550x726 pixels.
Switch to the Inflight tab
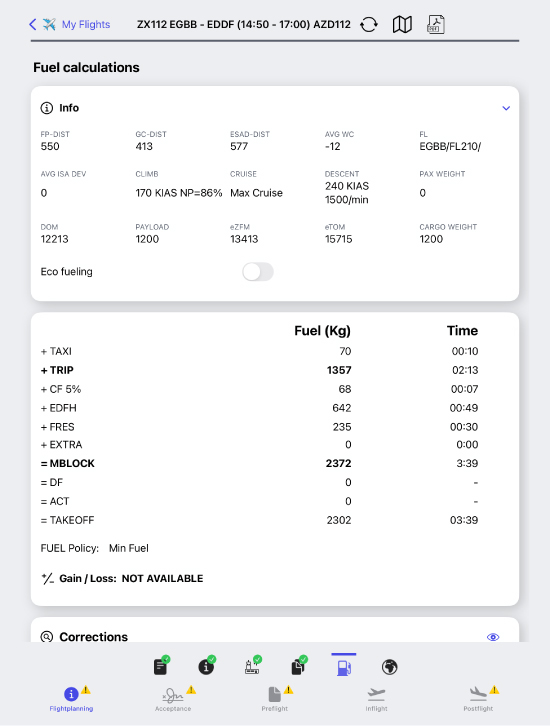pos(376,699)
